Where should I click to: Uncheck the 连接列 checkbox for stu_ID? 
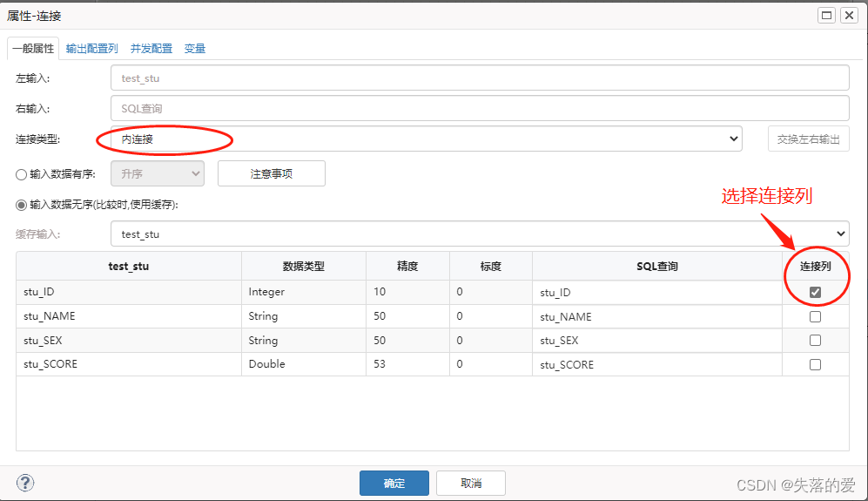click(x=815, y=292)
